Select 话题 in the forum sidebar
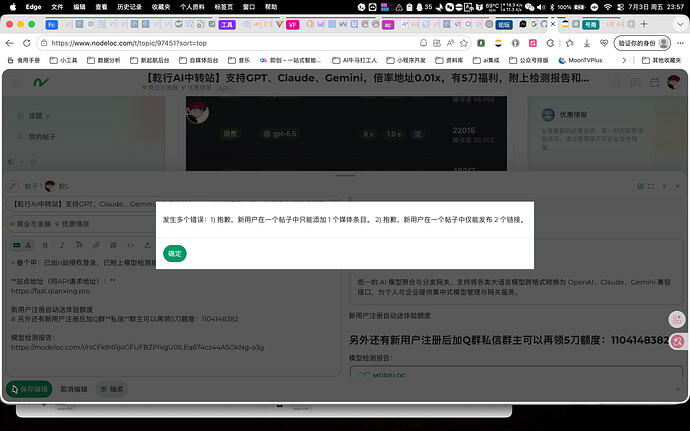The width and height of the screenshot is (690, 431). click(x=35, y=116)
